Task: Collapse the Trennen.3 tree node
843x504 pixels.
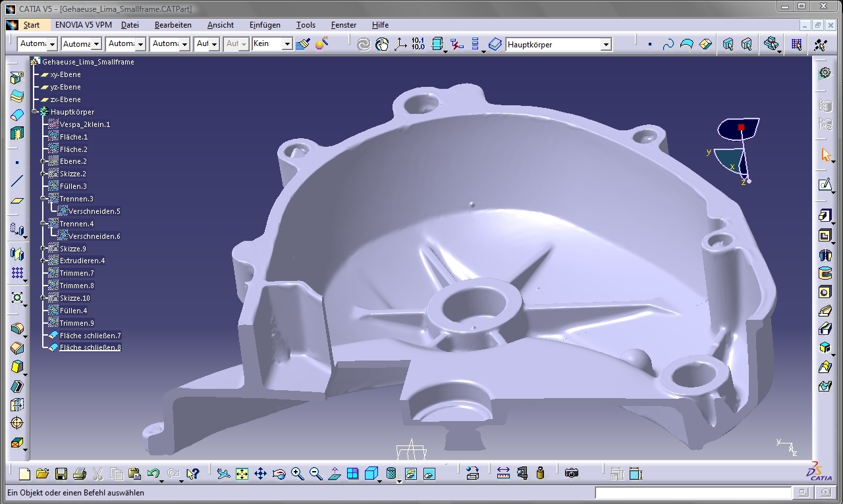Action: 44,199
